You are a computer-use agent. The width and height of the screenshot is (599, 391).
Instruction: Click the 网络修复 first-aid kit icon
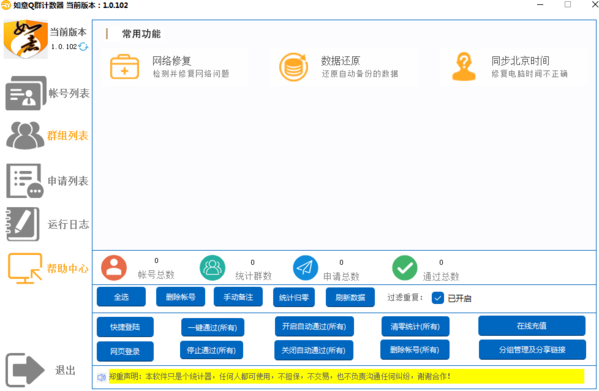tap(125, 67)
